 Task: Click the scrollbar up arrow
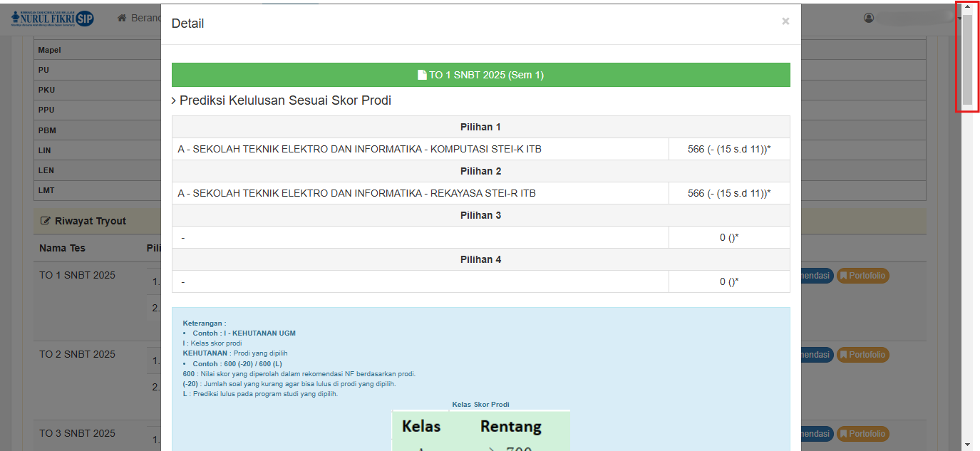tap(967, 7)
